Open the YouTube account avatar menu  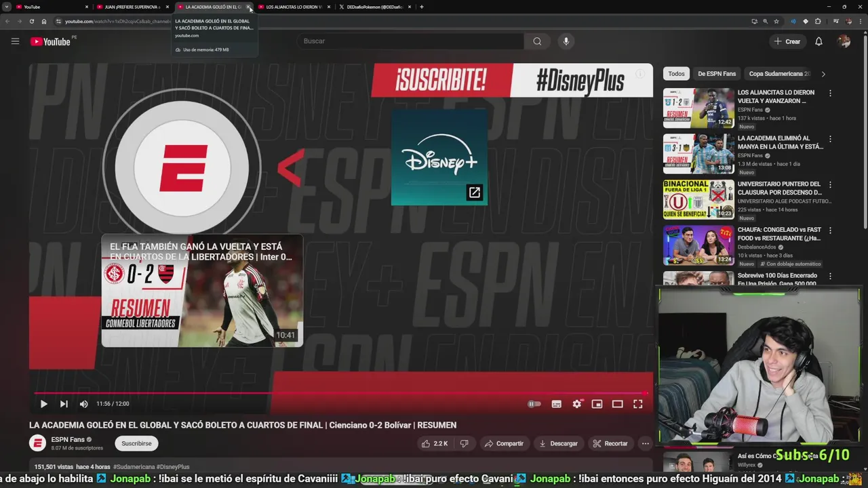point(844,41)
